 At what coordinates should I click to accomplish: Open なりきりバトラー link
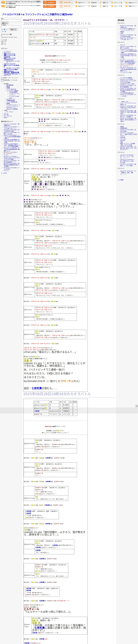[11, 99]
